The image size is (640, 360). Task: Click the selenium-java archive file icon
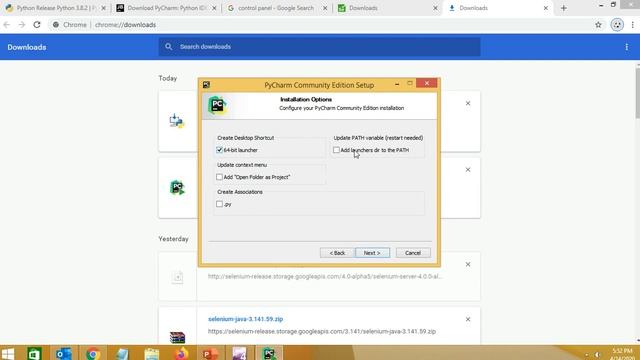pos(177,337)
